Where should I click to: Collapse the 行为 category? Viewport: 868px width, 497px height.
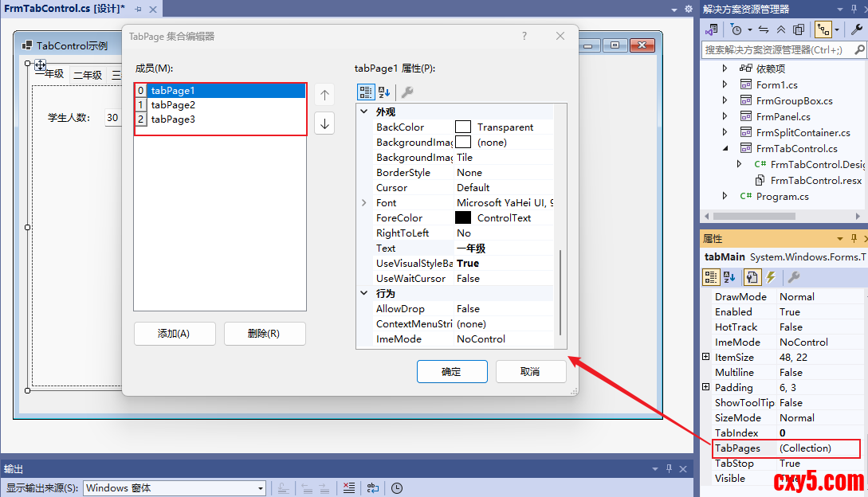[x=364, y=293]
